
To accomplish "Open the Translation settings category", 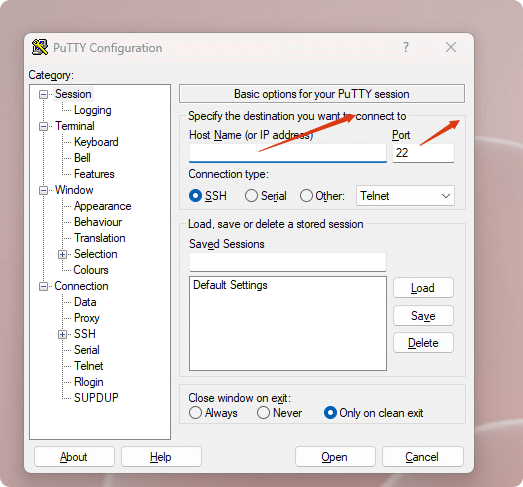I will point(100,238).
